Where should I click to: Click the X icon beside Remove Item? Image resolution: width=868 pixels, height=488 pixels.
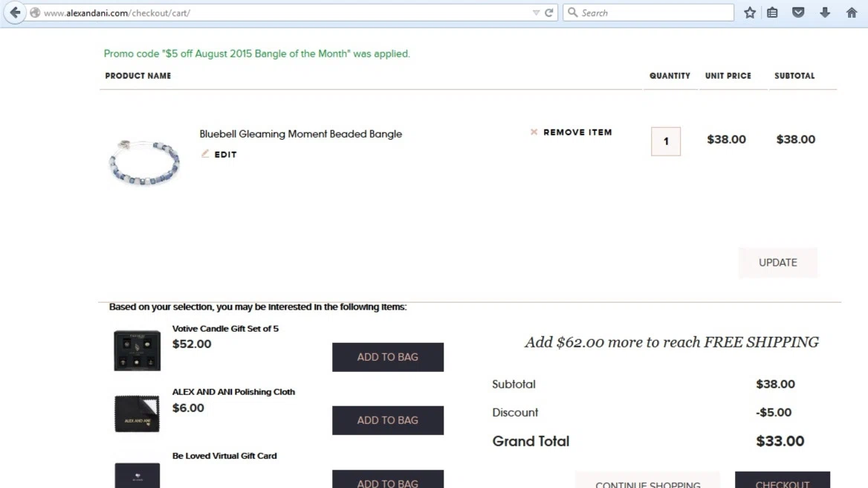tap(534, 132)
